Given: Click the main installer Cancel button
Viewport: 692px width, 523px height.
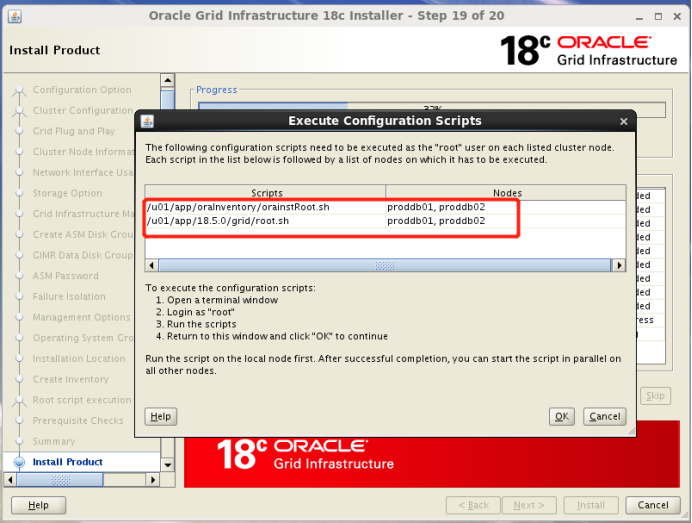Looking at the screenshot, I should pos(653,505).
